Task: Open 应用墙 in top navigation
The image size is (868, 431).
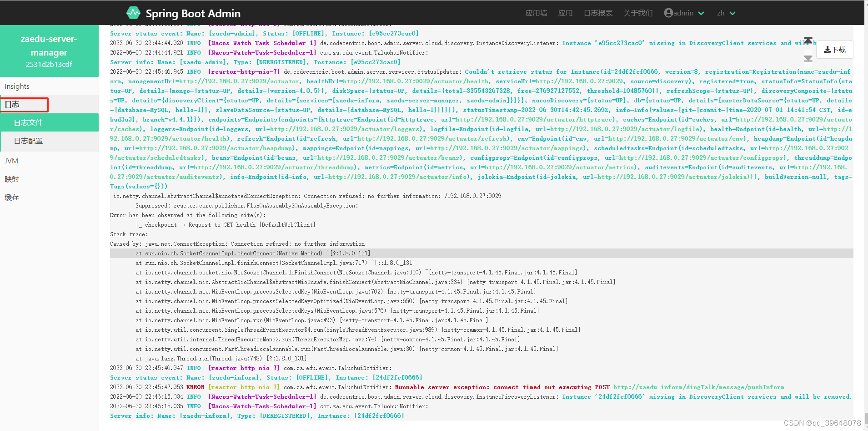Action: 536,13
